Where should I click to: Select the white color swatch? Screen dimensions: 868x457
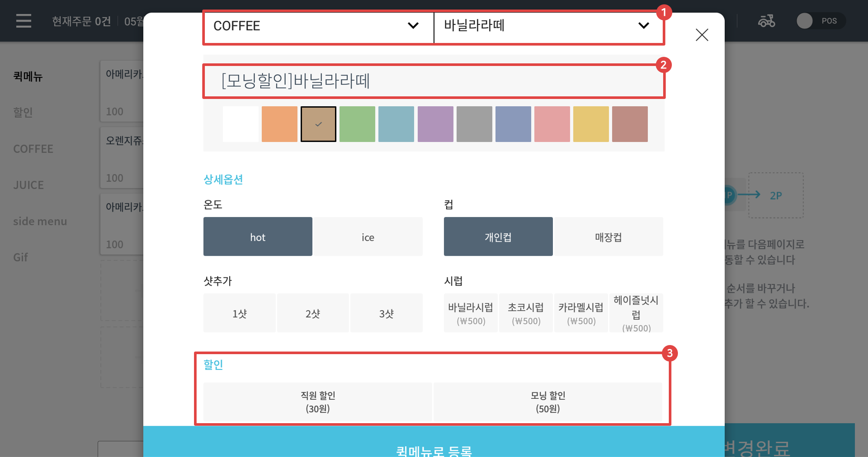pyautogui.click(x=240, y=124)
